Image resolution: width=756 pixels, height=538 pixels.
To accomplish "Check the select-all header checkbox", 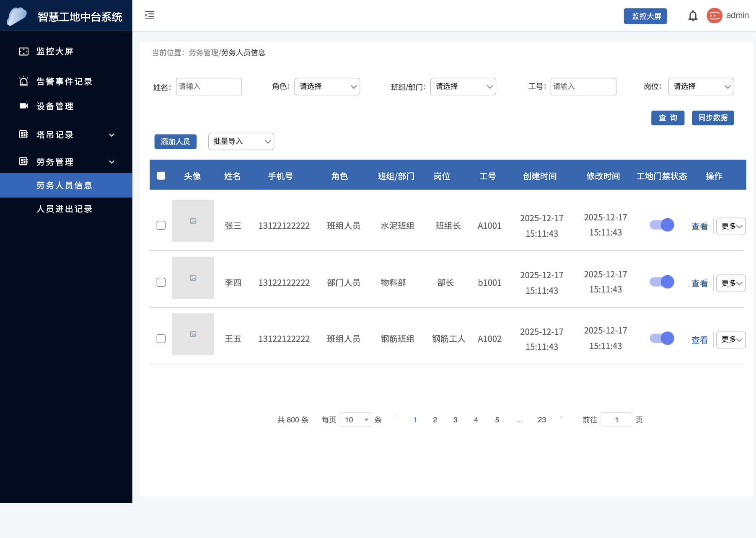I will click(x=161, y=176).
